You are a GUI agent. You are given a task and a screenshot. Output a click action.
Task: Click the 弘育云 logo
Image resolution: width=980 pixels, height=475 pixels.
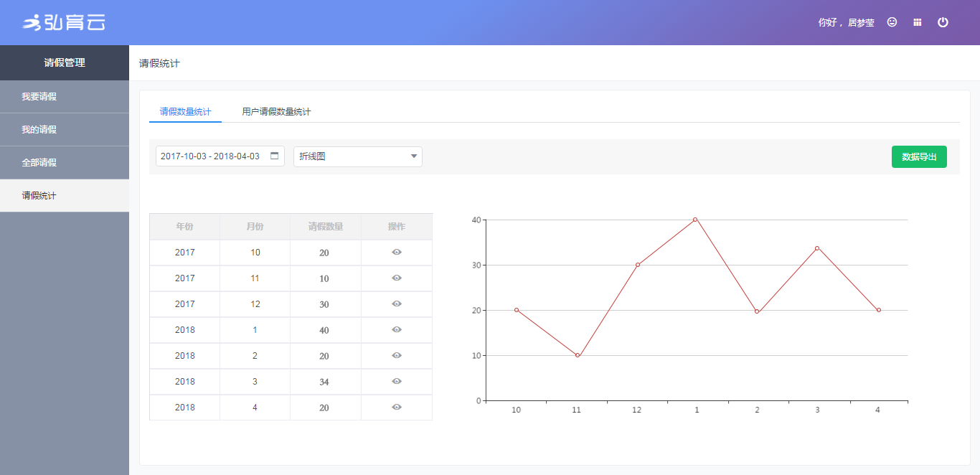tap(64, 23)
